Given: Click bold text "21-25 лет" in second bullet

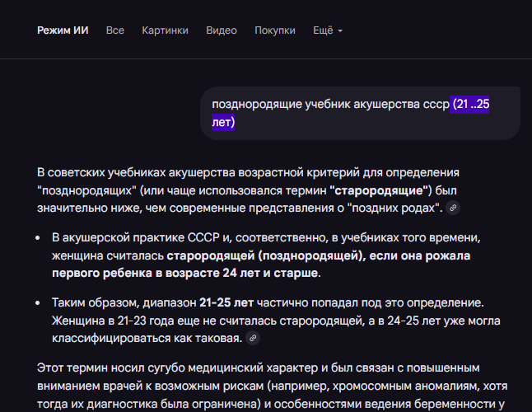Looking at the screenshot, I should (226, 302).
